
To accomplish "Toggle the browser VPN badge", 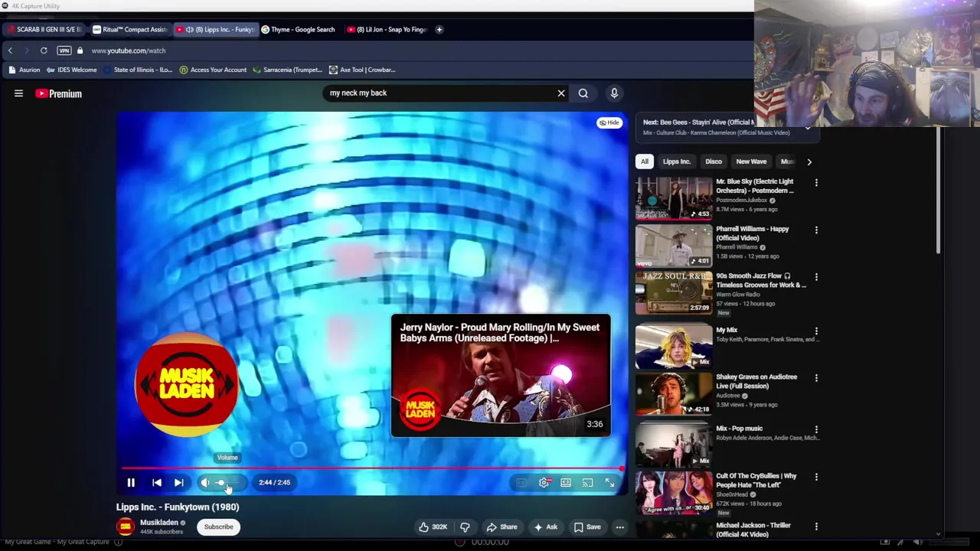I will [x=64, y=51].
